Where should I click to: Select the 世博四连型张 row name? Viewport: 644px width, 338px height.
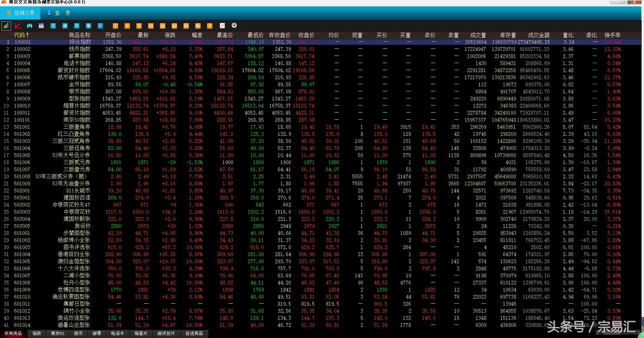tap(74, 290)
